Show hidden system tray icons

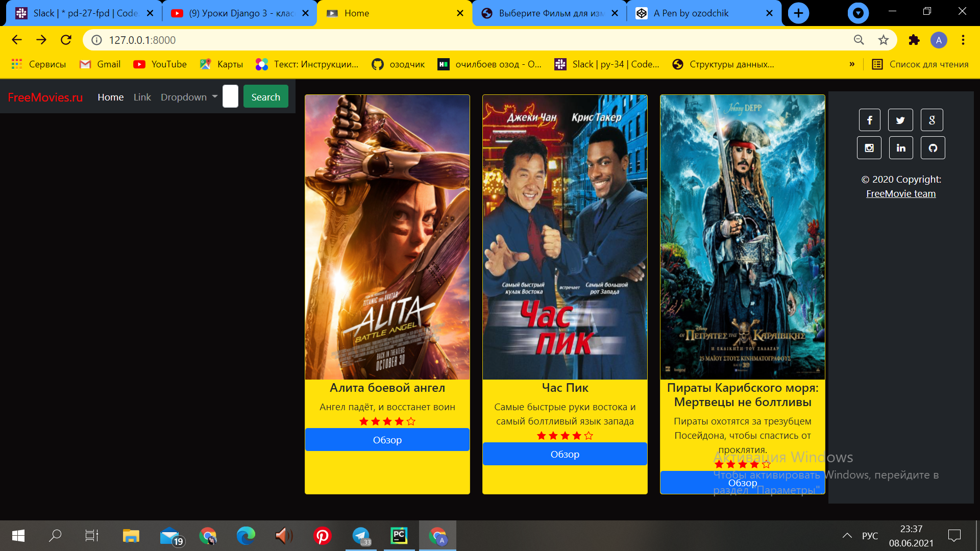click(x=847, y=536)
